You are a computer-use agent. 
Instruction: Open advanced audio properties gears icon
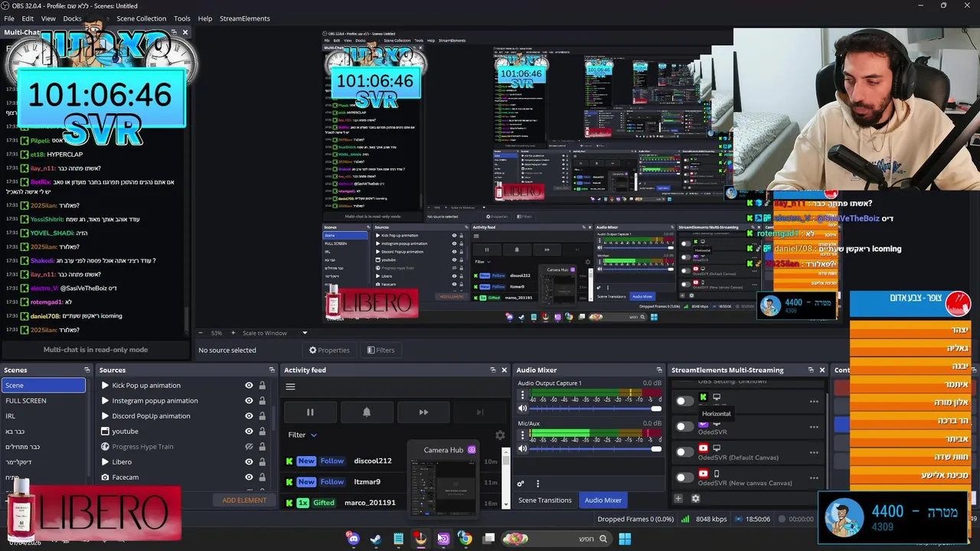[521, 484]
